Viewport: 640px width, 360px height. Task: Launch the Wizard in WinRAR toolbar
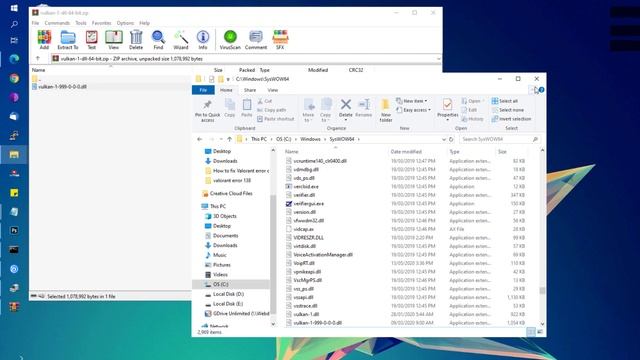[x=181, y=40]
